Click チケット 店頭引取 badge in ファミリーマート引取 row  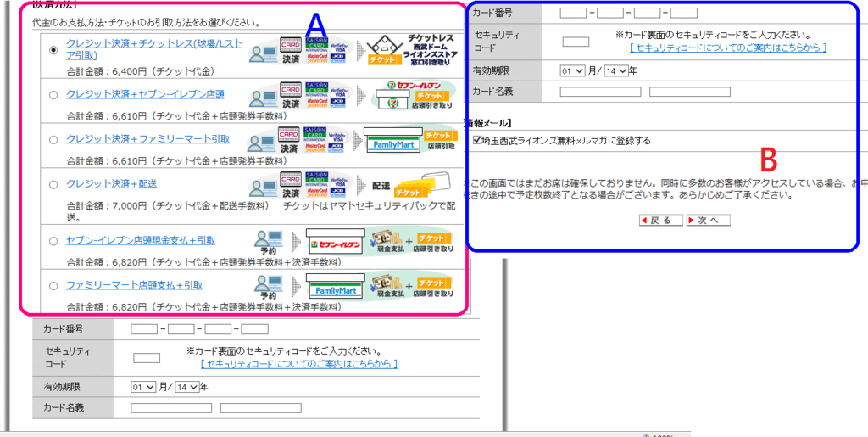440,141
